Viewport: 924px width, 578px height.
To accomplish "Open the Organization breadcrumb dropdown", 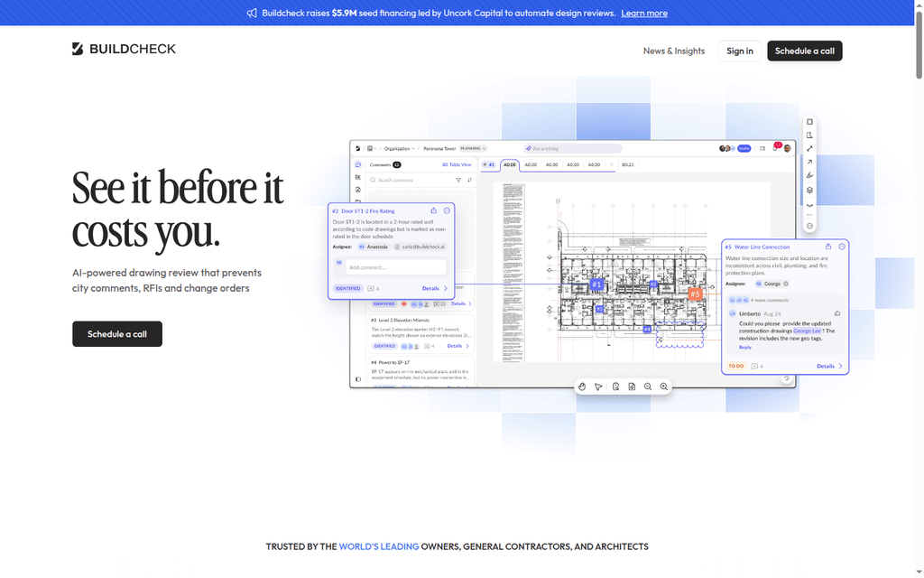I will pos(400,149).
